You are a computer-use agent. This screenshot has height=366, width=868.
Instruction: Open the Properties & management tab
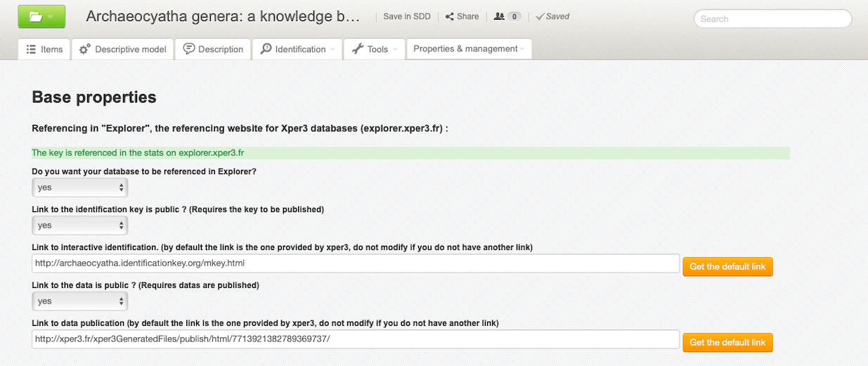point(469,48)
